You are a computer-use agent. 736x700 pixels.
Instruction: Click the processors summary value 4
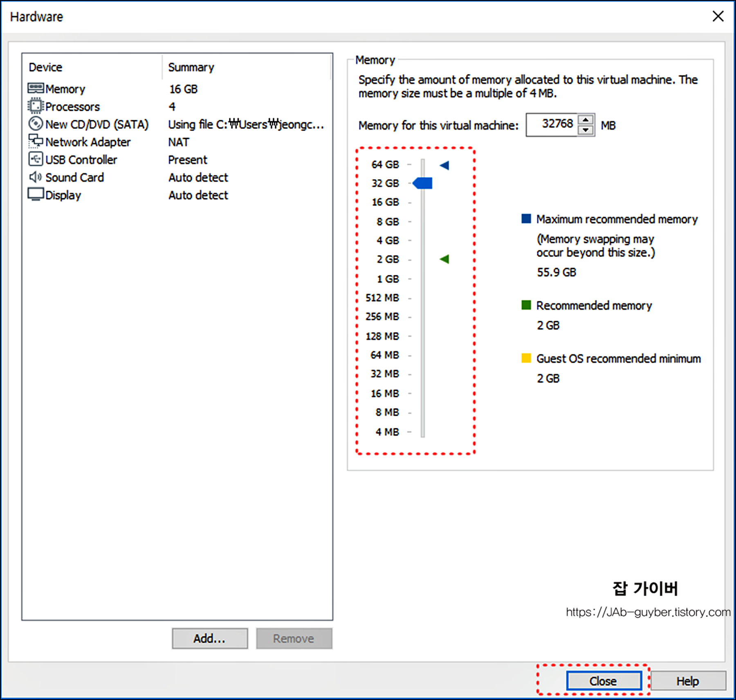pos(172,106)
